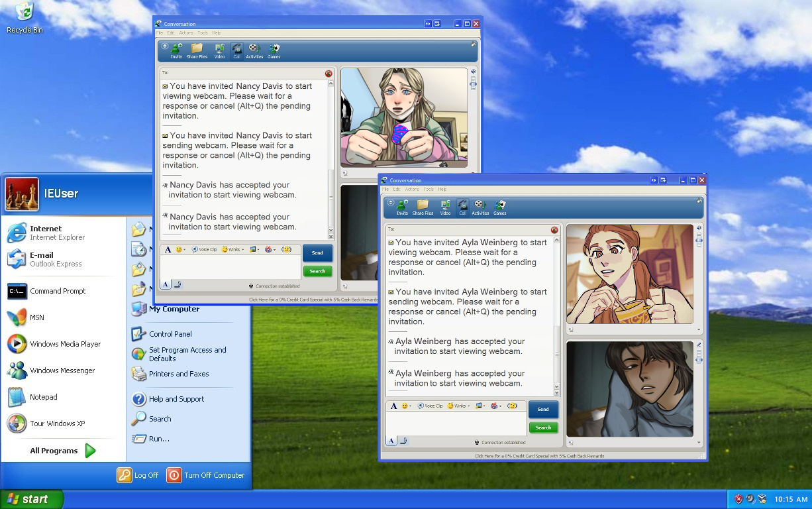Collapse the toolbar in the Nancy Davis window

pos(165,46)
